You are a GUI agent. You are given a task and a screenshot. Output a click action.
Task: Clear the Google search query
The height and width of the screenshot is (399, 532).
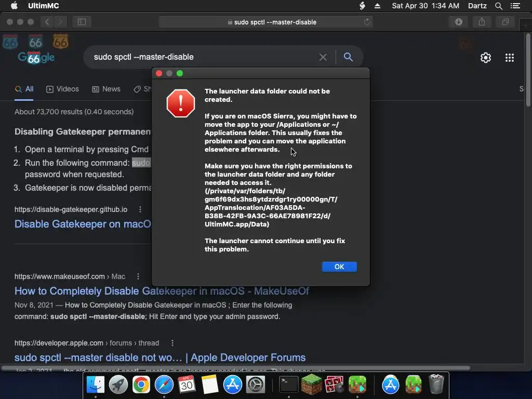click(x=323, y=57)
